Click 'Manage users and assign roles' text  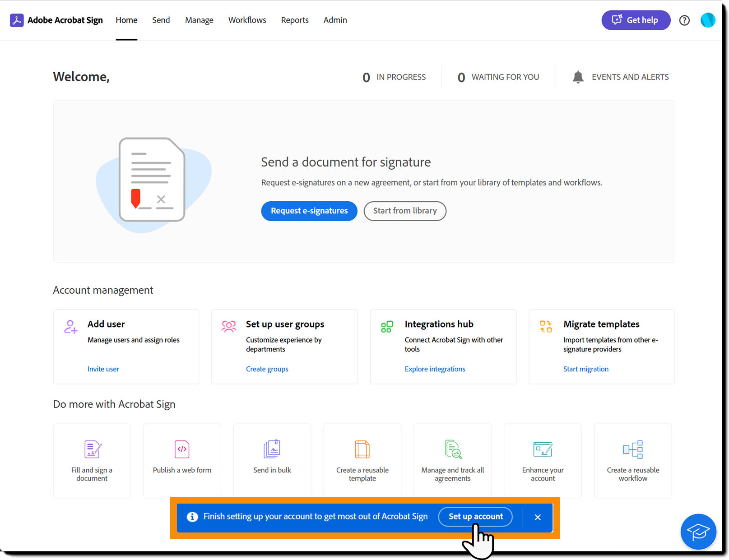point(134,340)
